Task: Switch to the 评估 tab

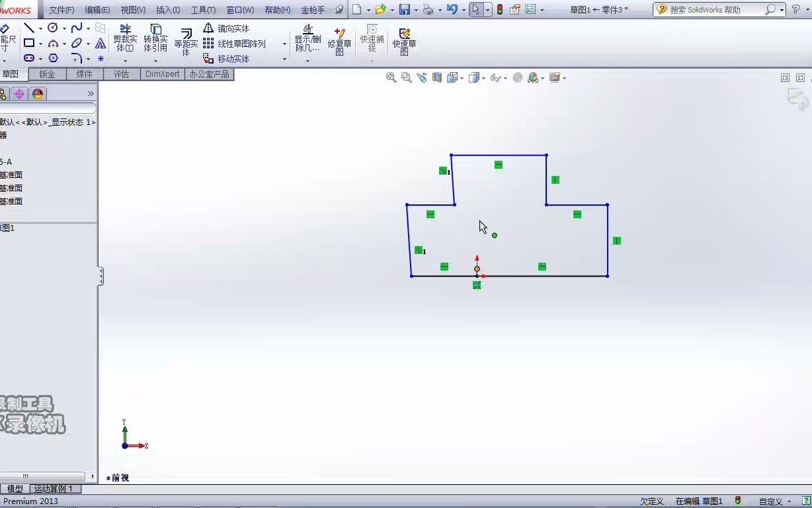Action: 122,73
